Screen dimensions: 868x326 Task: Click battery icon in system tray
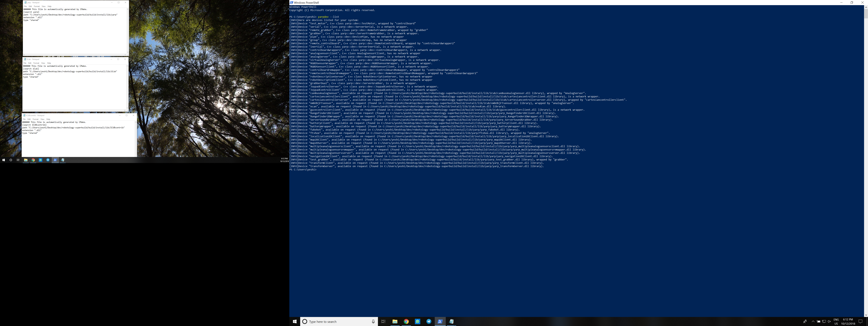coord(818,322)
